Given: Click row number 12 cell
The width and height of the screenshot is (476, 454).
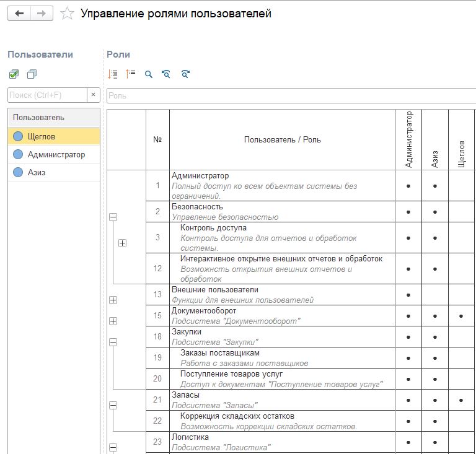Looking at the screenshot, I should pyautogui.click(x=157, y=269).
